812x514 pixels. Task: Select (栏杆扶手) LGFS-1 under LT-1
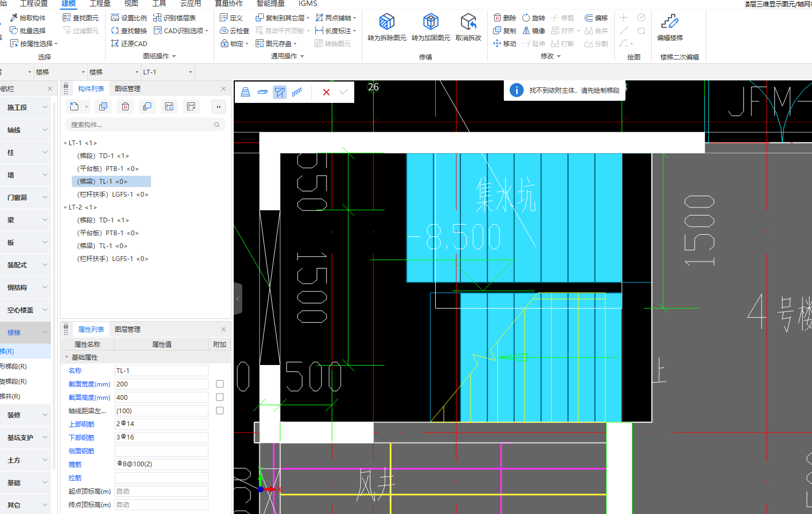pos(113,194)
